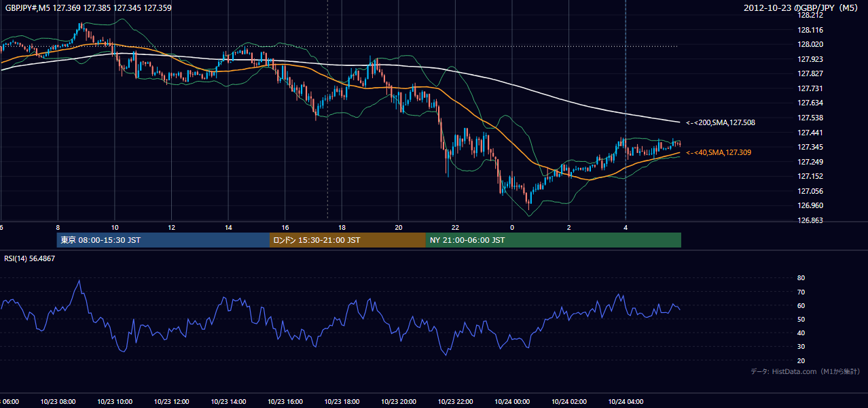Click the 10/23 12:00 bottom time label

coord(171,402)
